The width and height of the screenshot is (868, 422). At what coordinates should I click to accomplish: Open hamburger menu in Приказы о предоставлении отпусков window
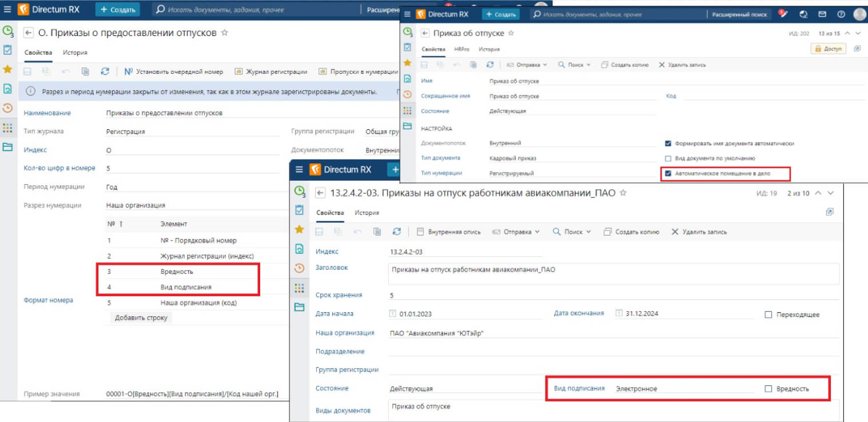coord(7,10)
